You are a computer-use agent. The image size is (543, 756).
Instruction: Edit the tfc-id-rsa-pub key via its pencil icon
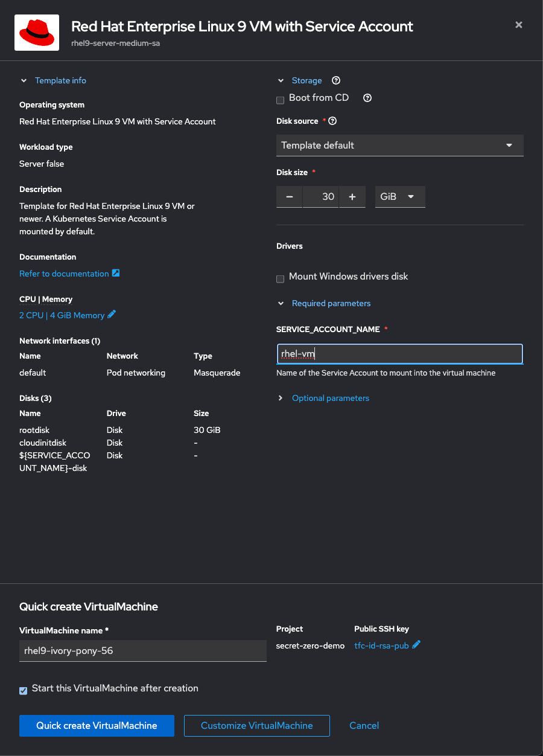[418, 645]
